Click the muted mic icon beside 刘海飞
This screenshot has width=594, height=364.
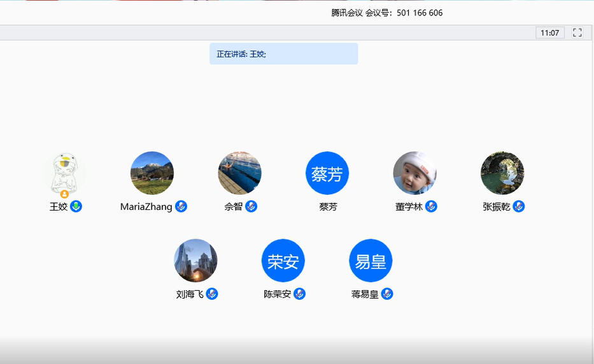(x=212, y=294)
